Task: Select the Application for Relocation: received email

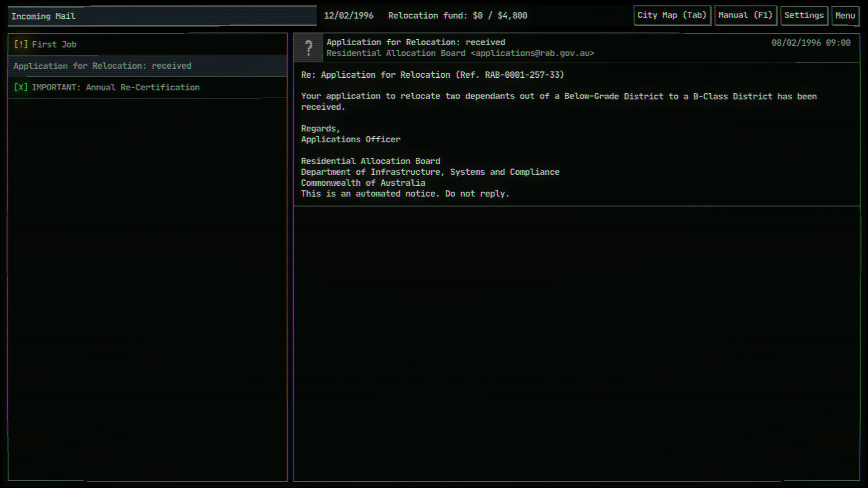Action: pyautogui.click(x=148, y=66)
